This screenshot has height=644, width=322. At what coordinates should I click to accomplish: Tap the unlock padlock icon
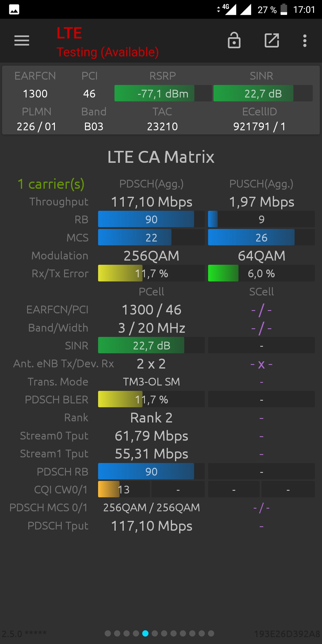[x=234, y=40]
